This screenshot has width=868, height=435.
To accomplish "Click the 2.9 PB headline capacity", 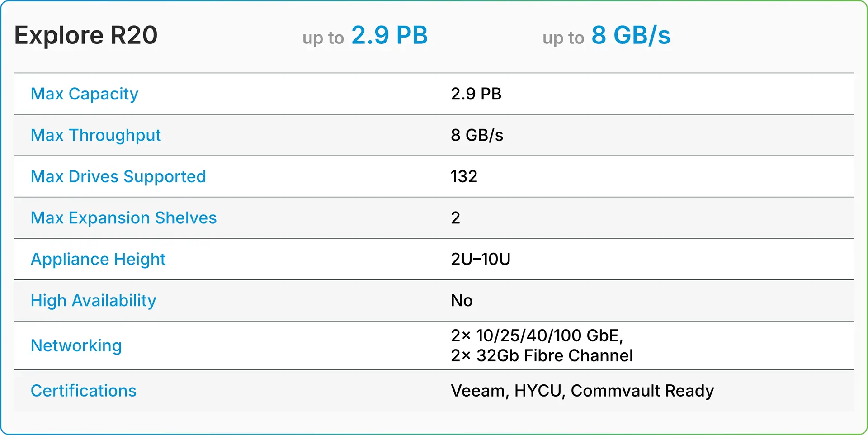I will click(389, 35).
